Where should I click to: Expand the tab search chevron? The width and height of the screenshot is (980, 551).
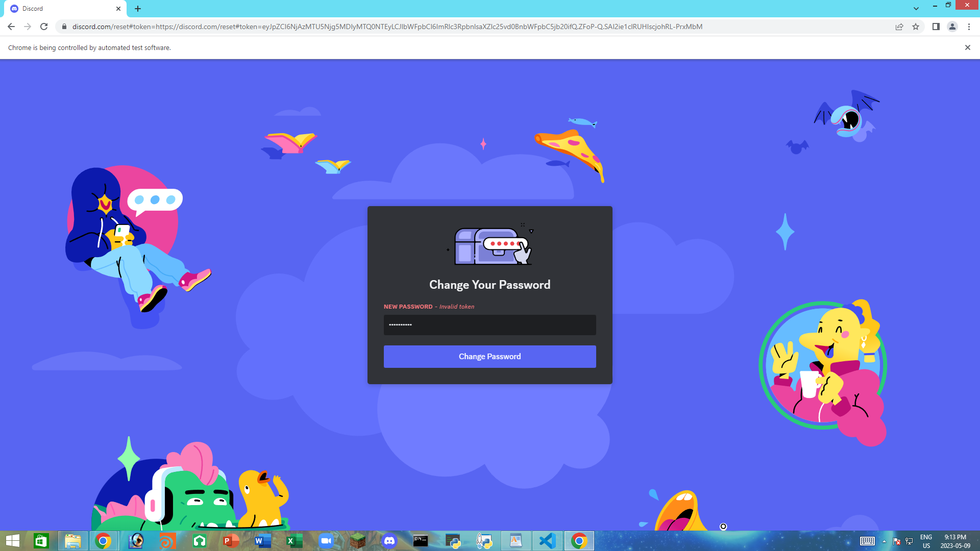916,9
